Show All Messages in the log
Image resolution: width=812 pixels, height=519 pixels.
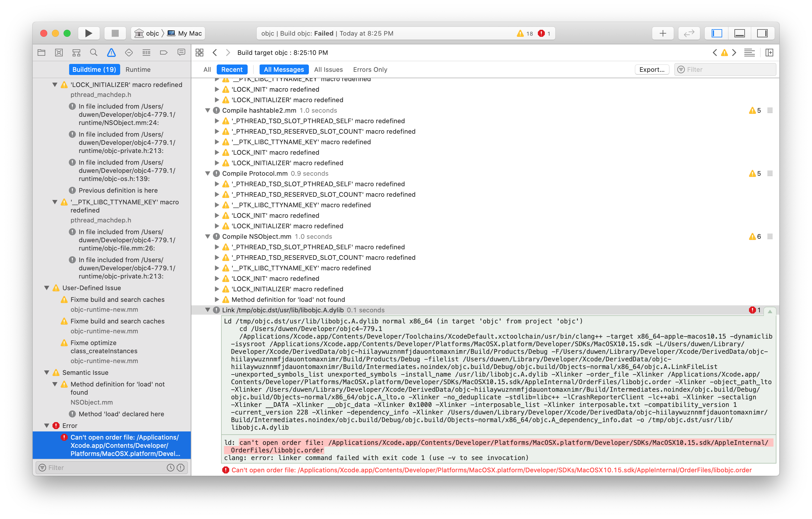[283, 69]
